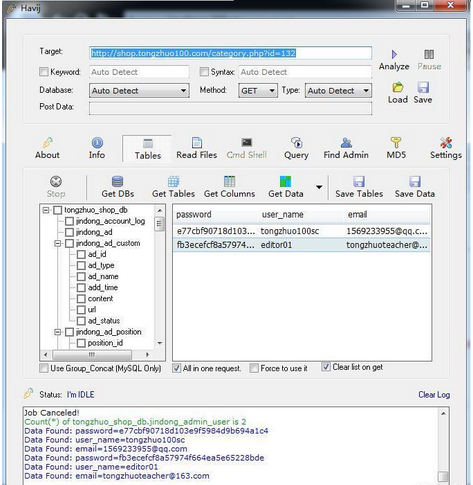The height and width of the screenshot is (485, 473).
Task: Click the Get Columns icon
Action: click(229, 181)
